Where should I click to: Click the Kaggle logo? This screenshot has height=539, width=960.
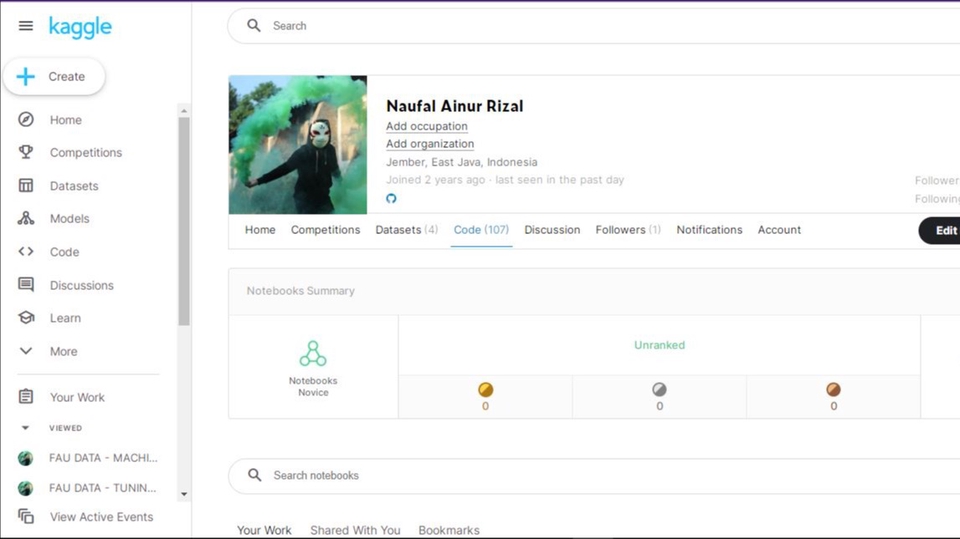[x=80, y=27]
